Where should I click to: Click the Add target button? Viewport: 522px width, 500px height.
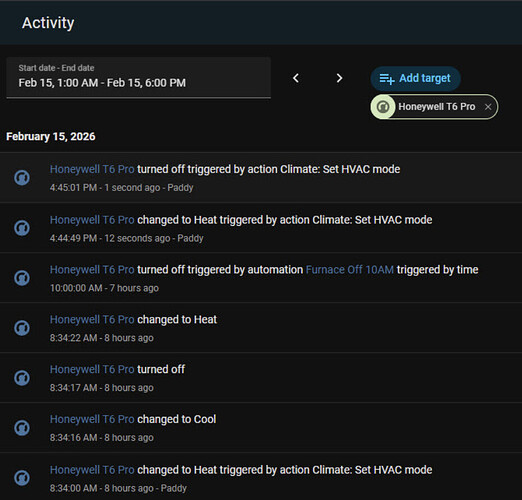pyautogui.click(x=415, y=79)
